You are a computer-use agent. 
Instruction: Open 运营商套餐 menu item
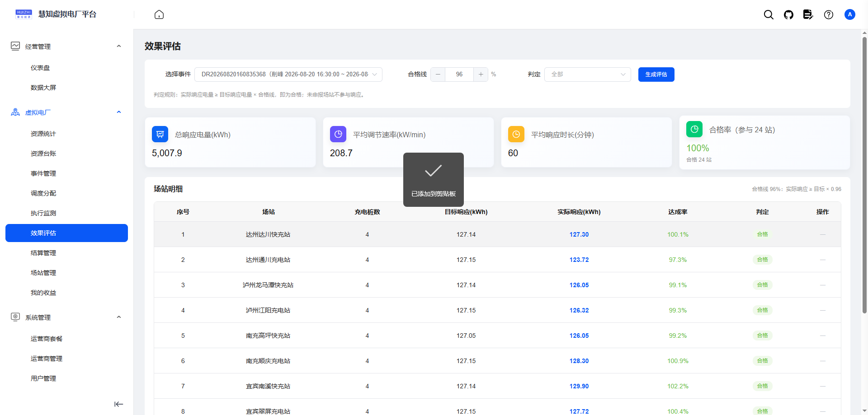(66, 339)
